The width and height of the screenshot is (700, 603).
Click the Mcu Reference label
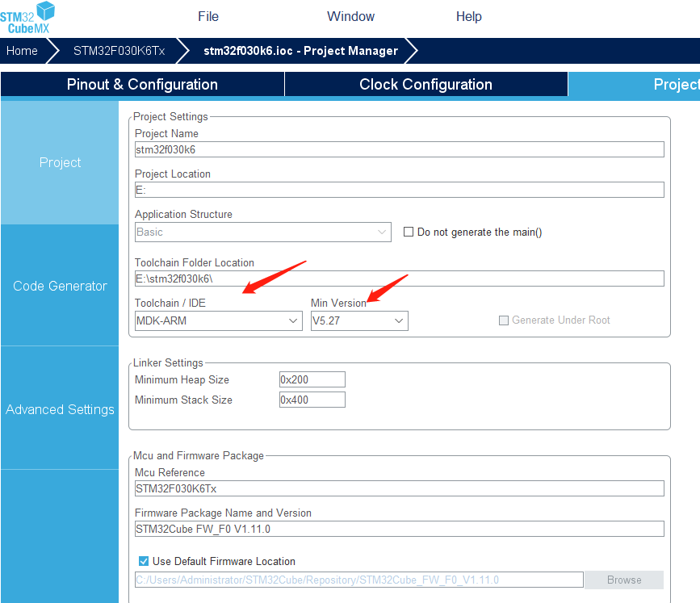click(170, 473)
